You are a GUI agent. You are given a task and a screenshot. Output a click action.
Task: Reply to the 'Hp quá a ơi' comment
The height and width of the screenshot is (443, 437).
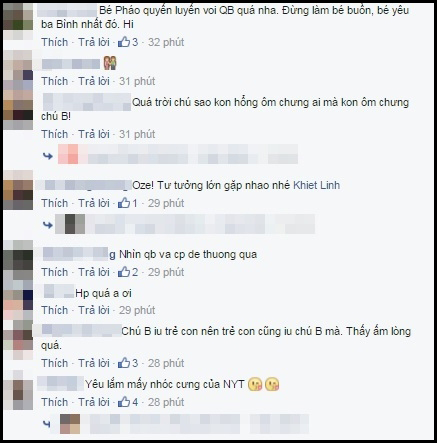[94, 310]
